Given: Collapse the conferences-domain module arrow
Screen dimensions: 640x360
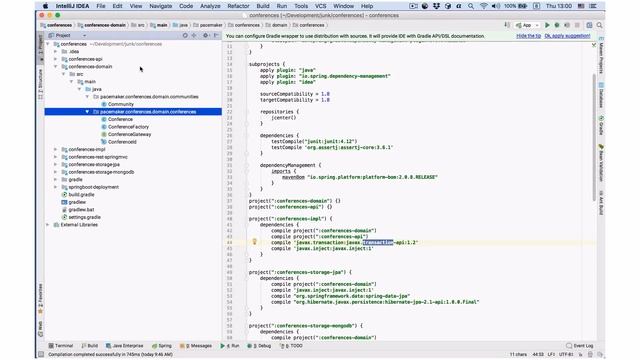Looking at the screenshot, I should click(x=56, y=67).
